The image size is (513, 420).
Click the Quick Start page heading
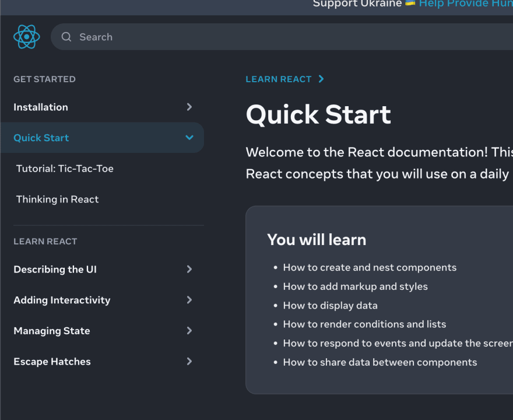pyautogui.click(x=318, y=114)
